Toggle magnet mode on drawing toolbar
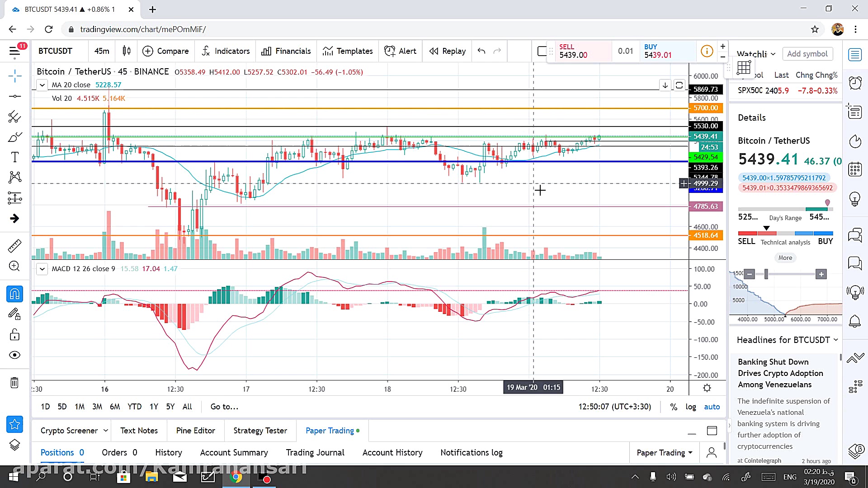Image resolution: width=868 pixels, height=488 pixels. [x=14, y=294]
